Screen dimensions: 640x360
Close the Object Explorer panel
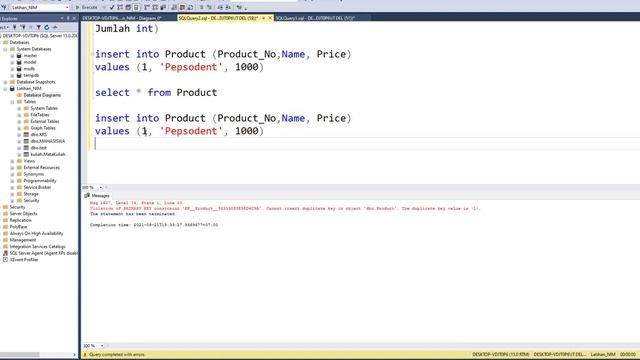pos(74,18)
